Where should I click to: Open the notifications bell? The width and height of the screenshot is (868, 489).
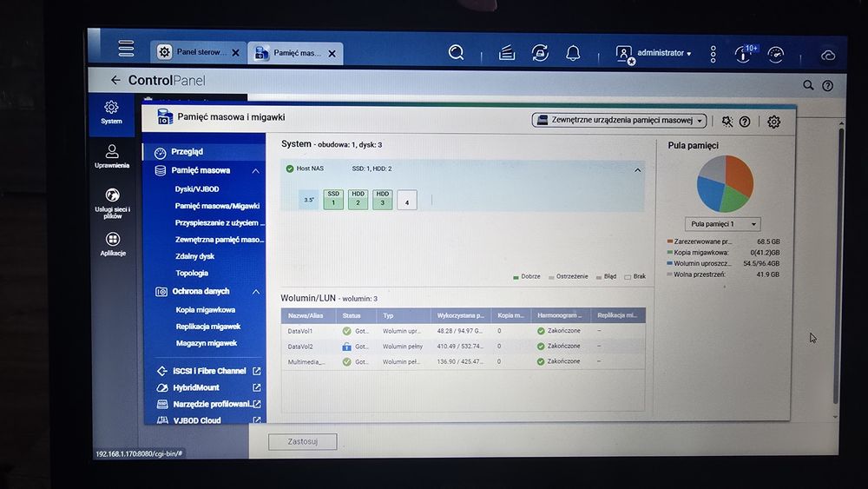(x=573, y=53)
